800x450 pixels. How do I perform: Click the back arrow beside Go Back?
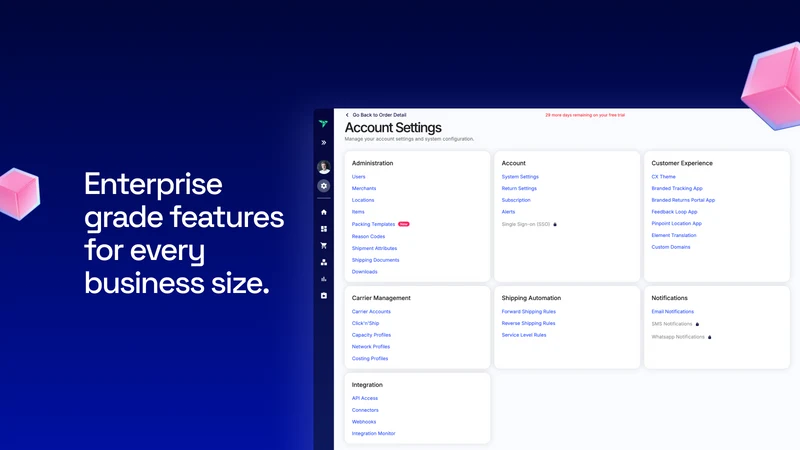click(x=347, y=115)
